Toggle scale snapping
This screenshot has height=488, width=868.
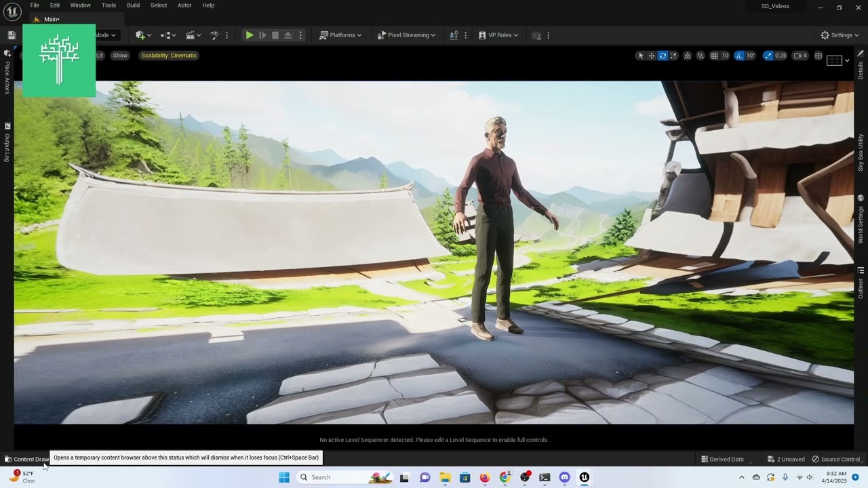(768, 56)
